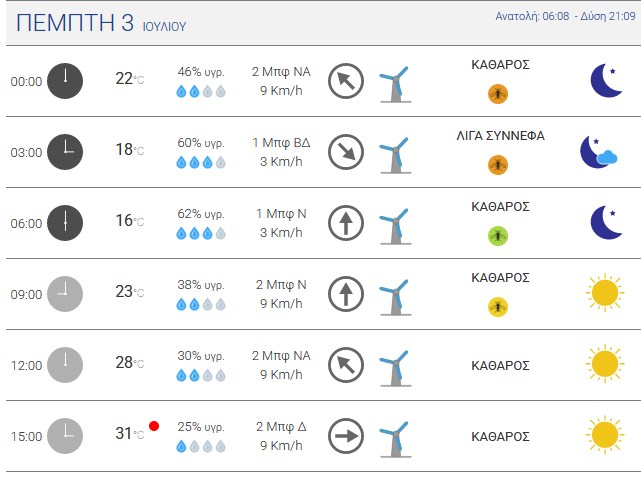Viewport: 641px width, 479px height.
Task: Click the sun icon in the 12:00 row
Action: [605, 363]
